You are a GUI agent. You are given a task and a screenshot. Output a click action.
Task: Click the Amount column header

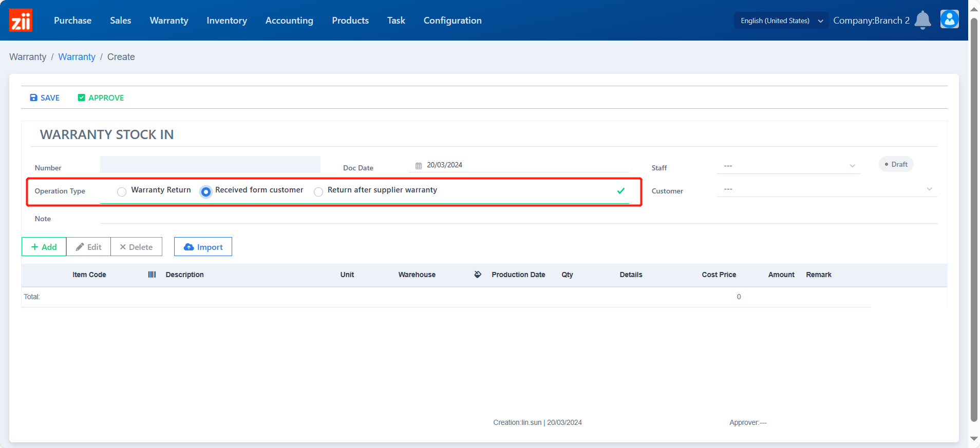click(x=781, y=275)
